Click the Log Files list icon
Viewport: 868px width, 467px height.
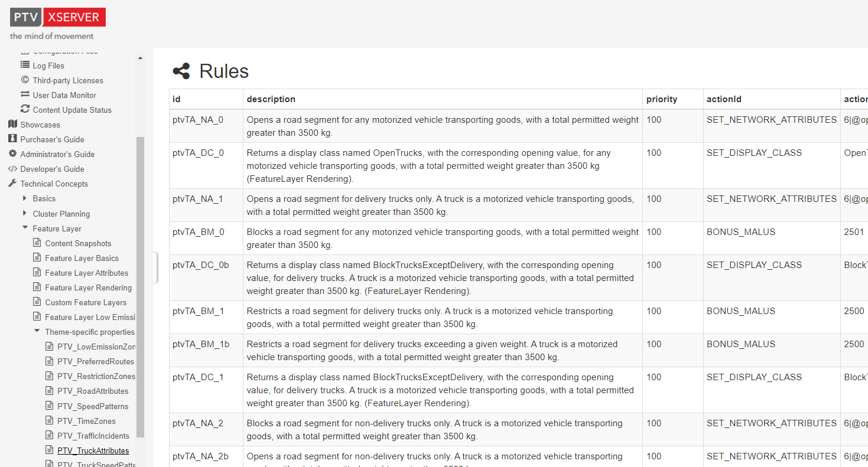pyautogui.click(x=25, y=66)
